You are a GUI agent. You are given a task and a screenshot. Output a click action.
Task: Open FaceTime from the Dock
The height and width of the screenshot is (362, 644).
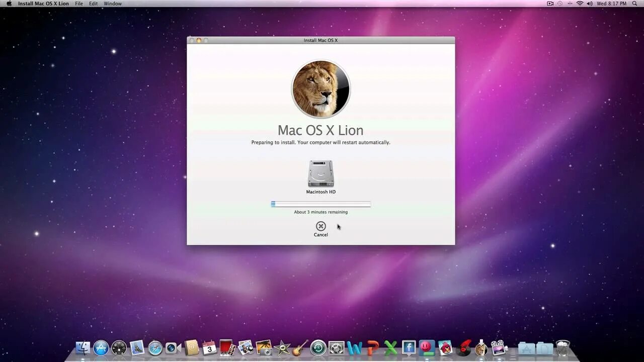click(173, 348)
